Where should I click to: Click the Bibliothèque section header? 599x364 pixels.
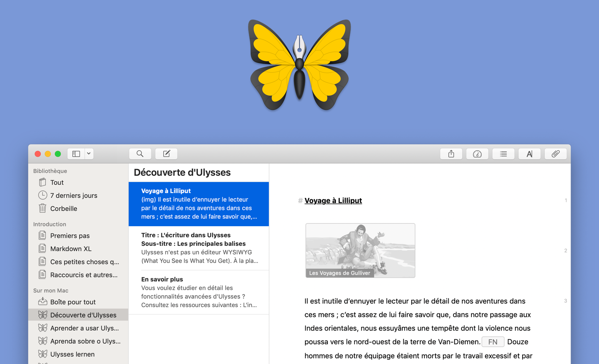pos(50,171)
